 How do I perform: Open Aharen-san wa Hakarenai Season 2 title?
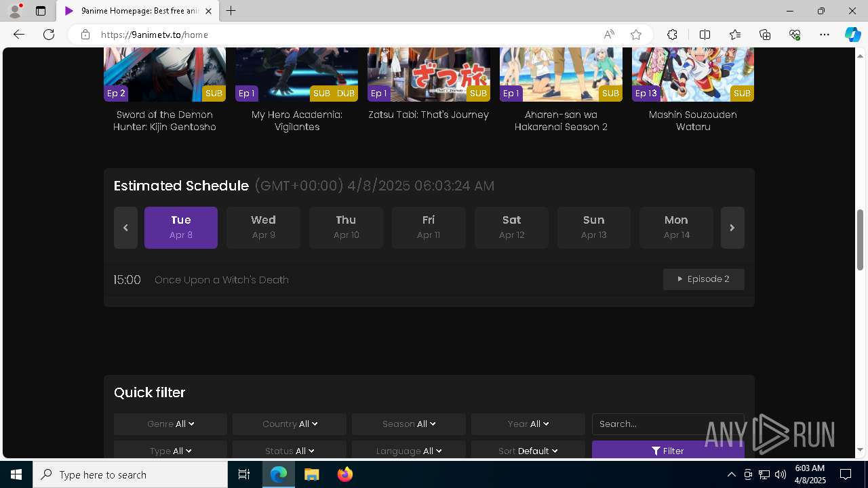click(x=561, y=121)
